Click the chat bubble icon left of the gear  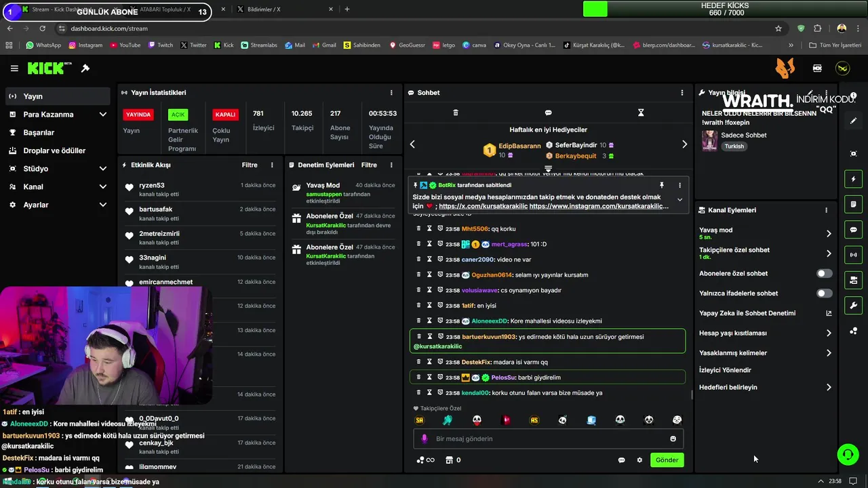[x=621, y=460]
